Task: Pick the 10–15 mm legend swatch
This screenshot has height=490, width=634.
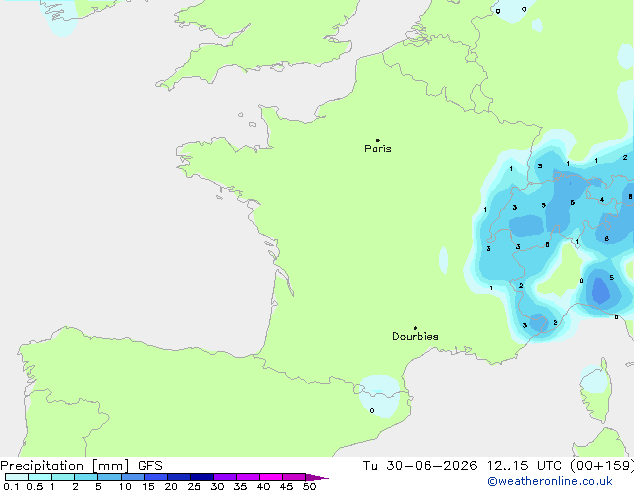Action: pyautogui.click(x=133, y=477)
